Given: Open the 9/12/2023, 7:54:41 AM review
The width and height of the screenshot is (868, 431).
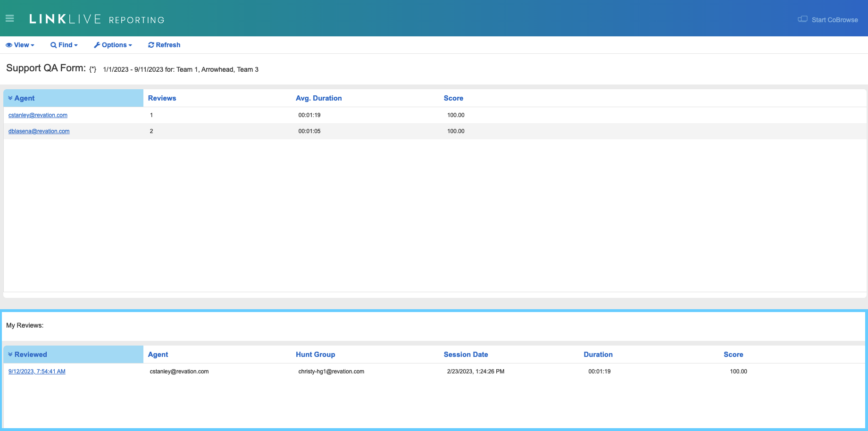Looking at the screenshot, I should point(37,372).
